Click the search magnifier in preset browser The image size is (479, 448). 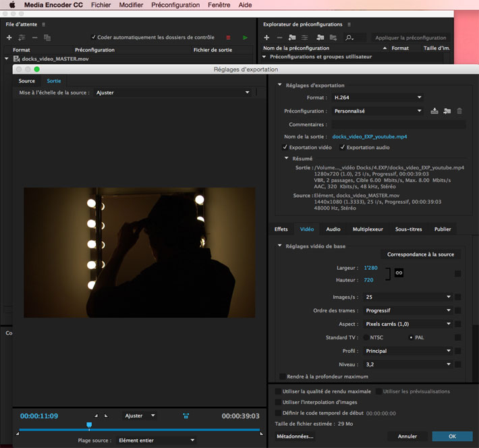pyautogui.click(x=349, y=38)
